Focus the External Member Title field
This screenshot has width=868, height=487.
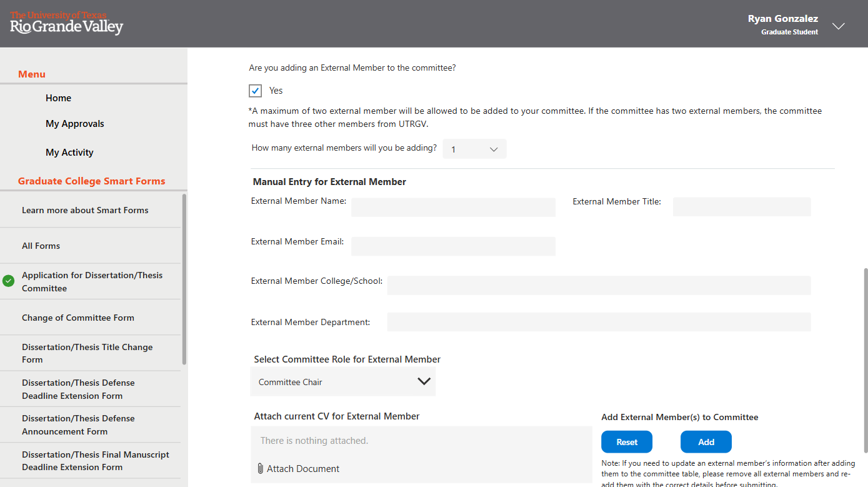click(741, 207)
